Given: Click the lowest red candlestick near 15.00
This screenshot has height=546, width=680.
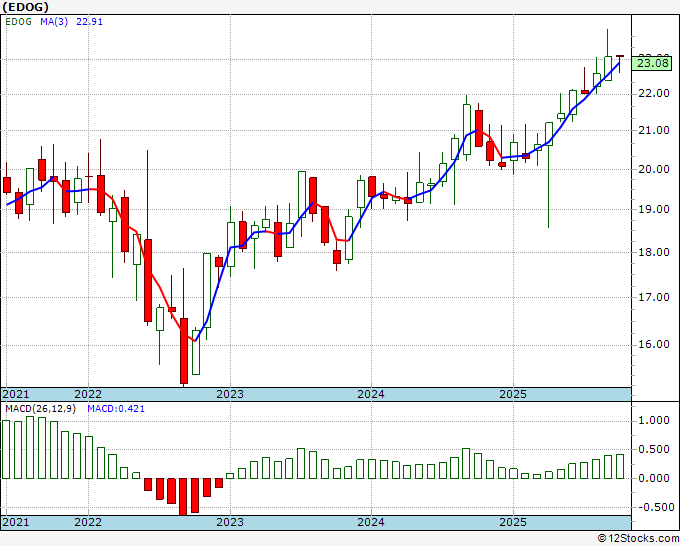Looking at the screenshot, I should tap(184, 351).
